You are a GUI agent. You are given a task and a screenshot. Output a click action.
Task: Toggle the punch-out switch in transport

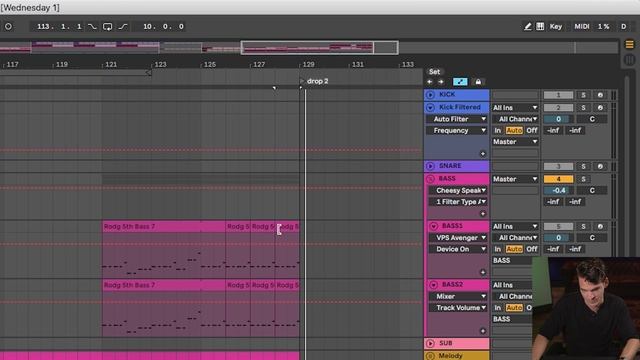[122, 27]
